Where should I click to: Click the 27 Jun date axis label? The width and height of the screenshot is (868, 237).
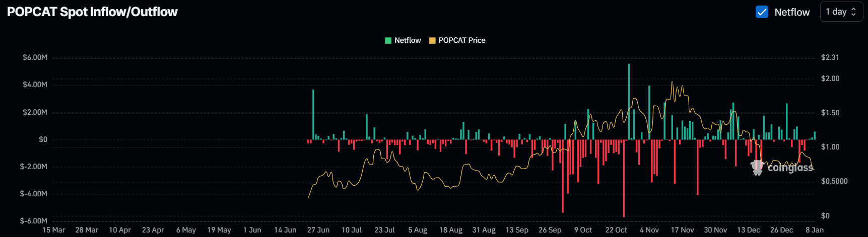pos(318,230)
